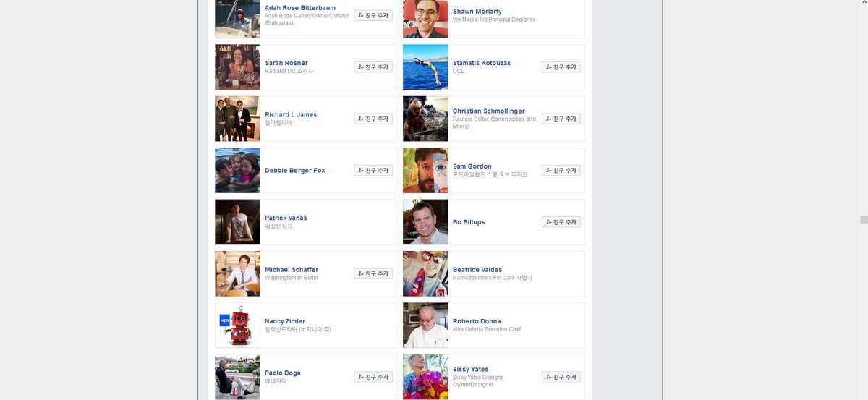Click the add-friend button beside Debbie Berger Fox

(373, 171)
